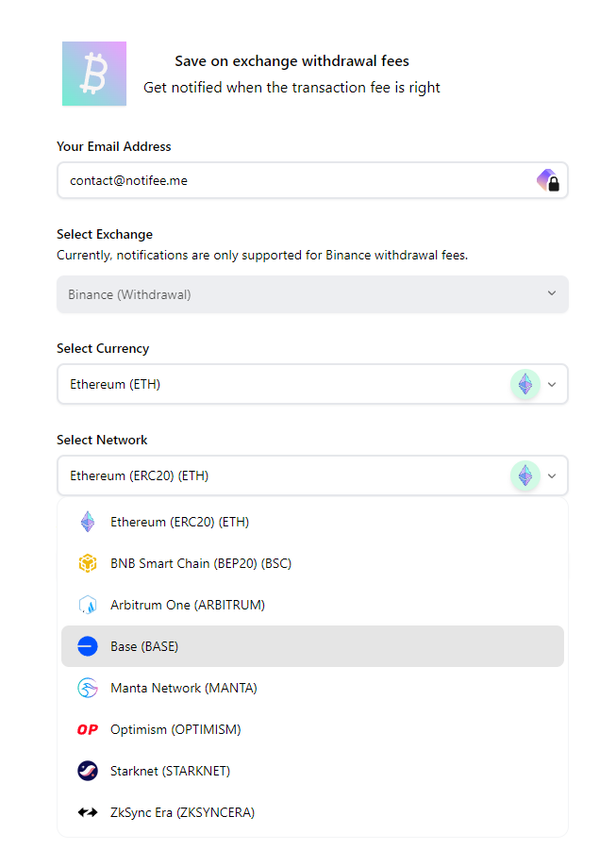Image resolution: width=616 pixels, height=850 pixels.
Task: Click the password manager icon in email field
Action: pos(548,180)
